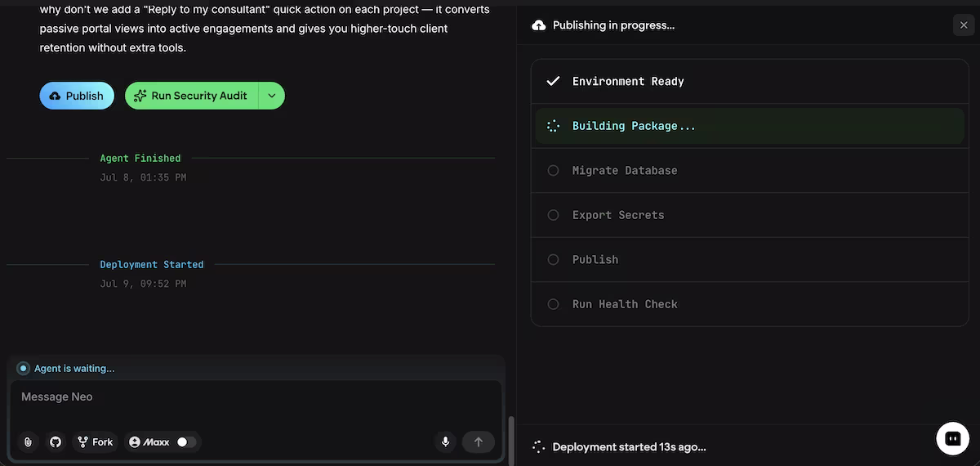Click the Fork button

pyautogui.click(x=95, y=441)
